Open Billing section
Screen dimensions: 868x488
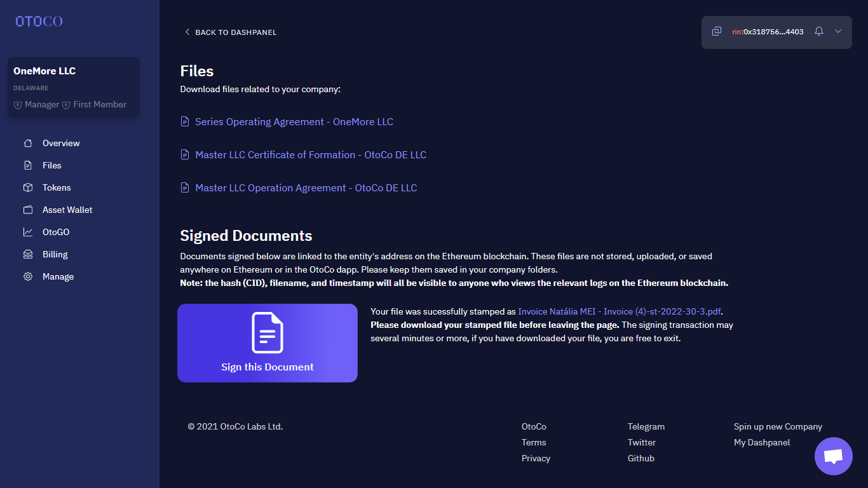(55, 254)
